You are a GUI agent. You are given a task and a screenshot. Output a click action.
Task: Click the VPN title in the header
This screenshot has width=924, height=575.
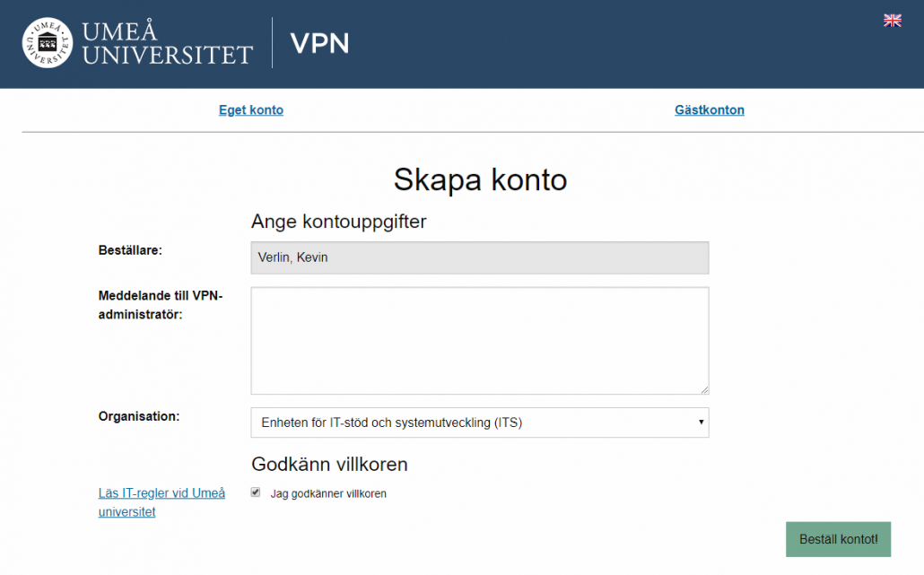coord(319,44)
